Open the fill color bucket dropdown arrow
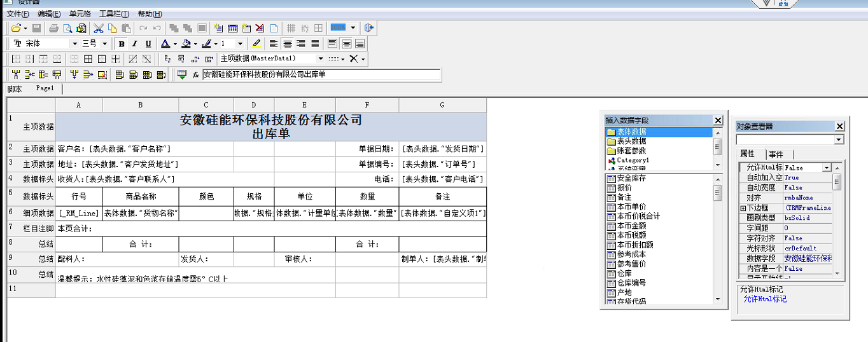868x342 pixels. coord(195,44)
